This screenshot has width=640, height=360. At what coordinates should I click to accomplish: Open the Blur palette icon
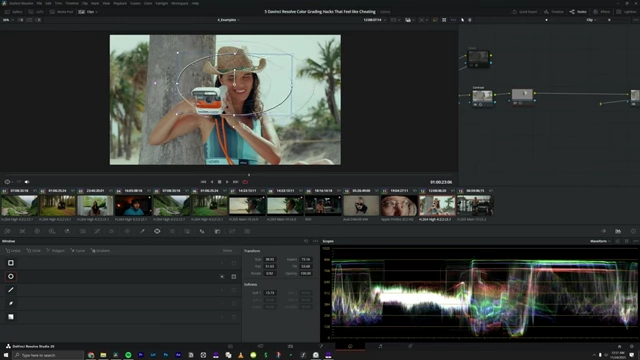tap(202, 231)
